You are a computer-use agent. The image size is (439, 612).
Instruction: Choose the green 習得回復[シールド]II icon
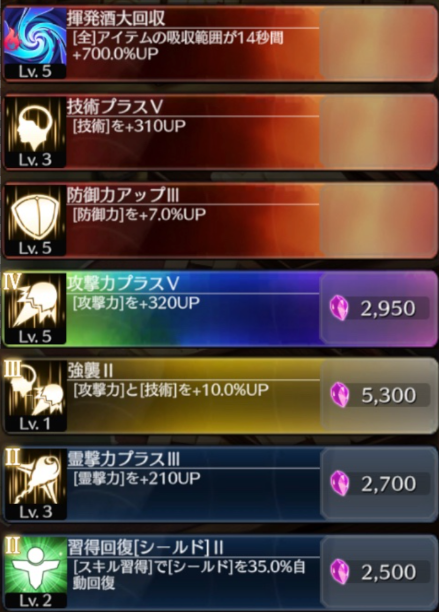[35, 572]
